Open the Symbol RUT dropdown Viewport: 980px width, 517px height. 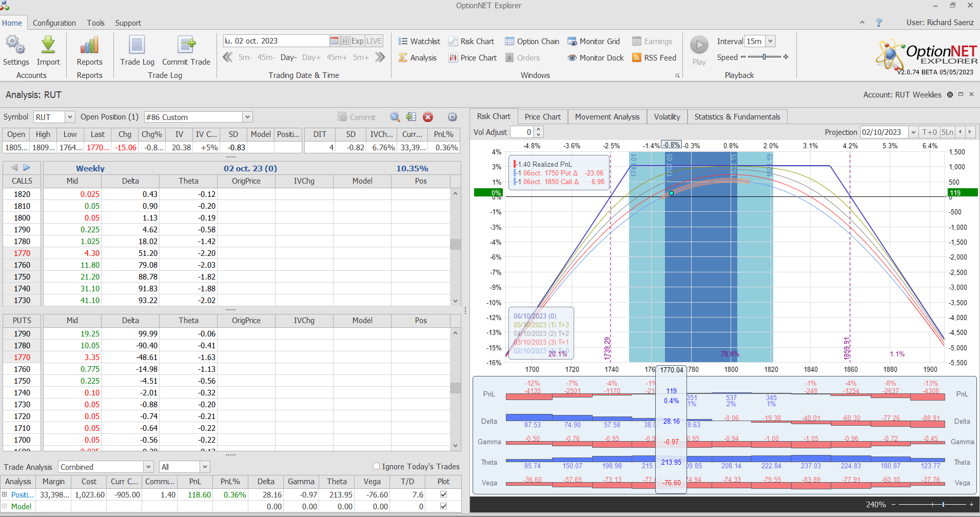click(70, 117)
